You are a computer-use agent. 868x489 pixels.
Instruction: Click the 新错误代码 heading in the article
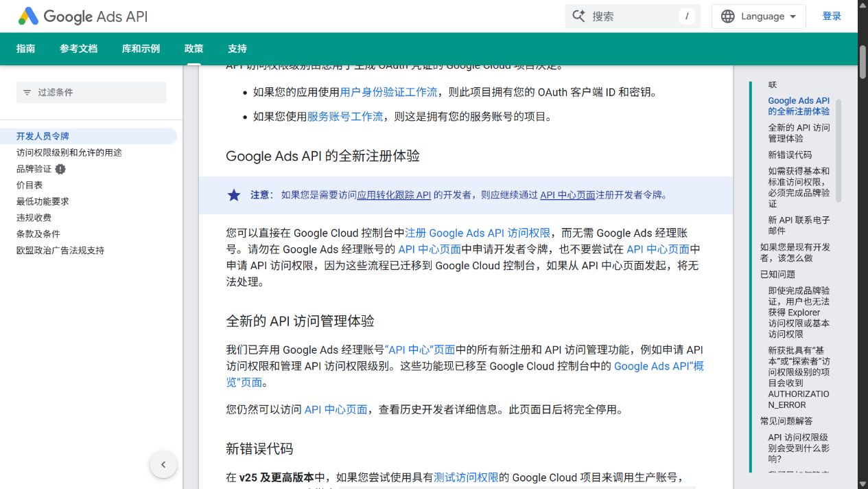(x=259, y=449)
